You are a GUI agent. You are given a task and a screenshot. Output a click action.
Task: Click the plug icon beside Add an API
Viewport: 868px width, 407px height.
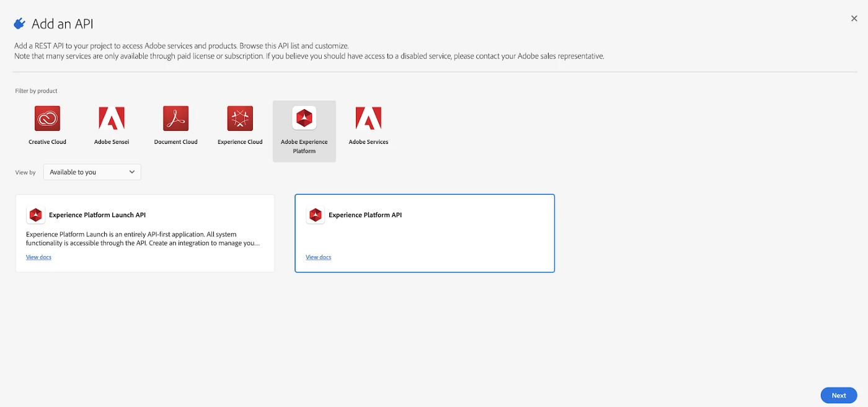pyautogui.click(x=20, y=24)
